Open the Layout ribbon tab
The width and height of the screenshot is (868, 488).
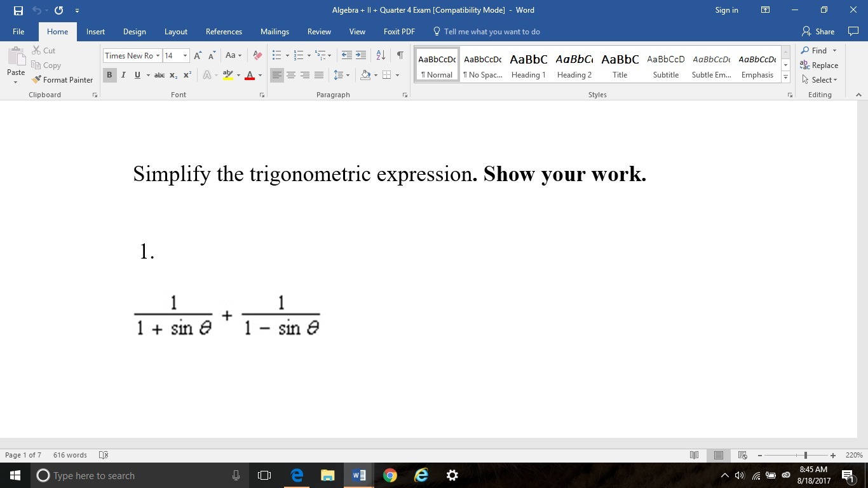click(x=175, y=32)
